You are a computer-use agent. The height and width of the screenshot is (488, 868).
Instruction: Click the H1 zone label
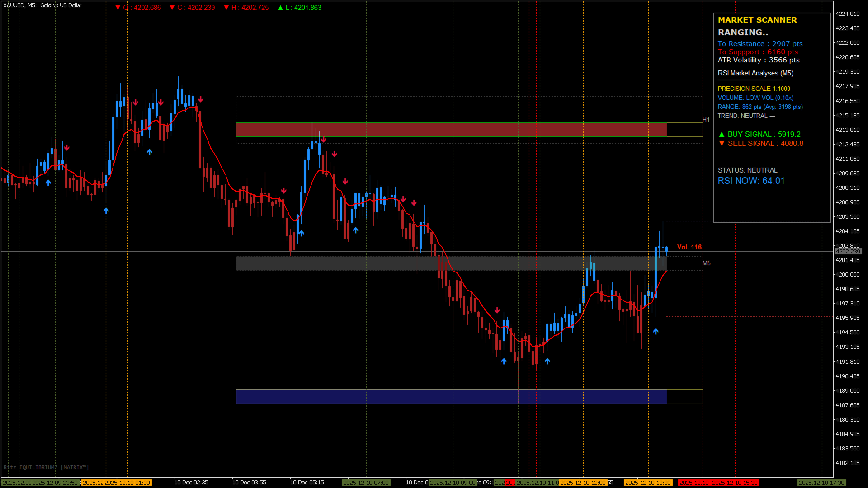pyautogui.click(x=706, y=120)
